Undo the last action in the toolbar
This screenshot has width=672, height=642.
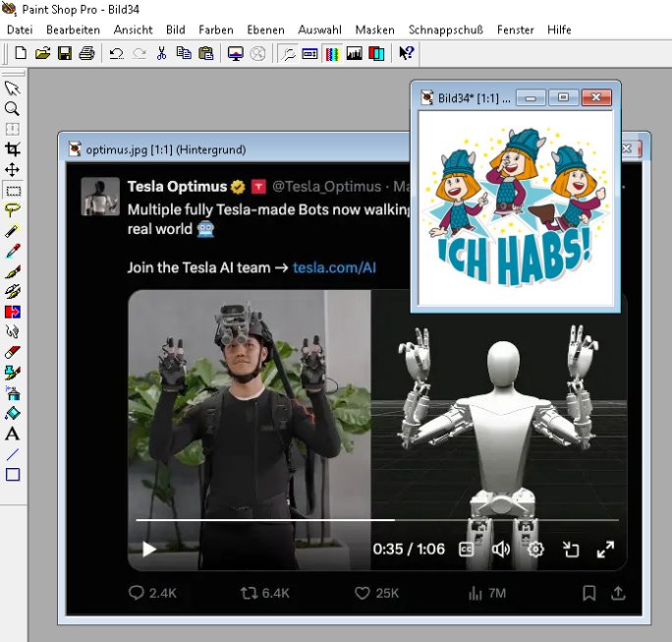[116, 54]
